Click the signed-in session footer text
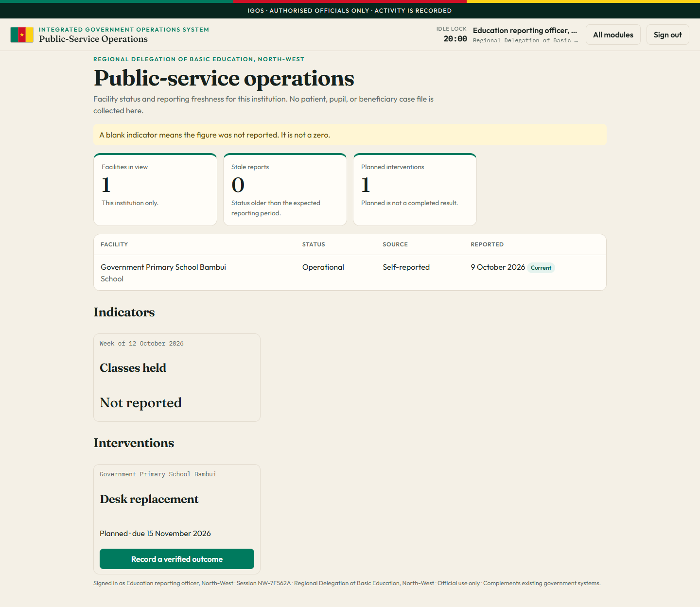 [x=347, y=583]
